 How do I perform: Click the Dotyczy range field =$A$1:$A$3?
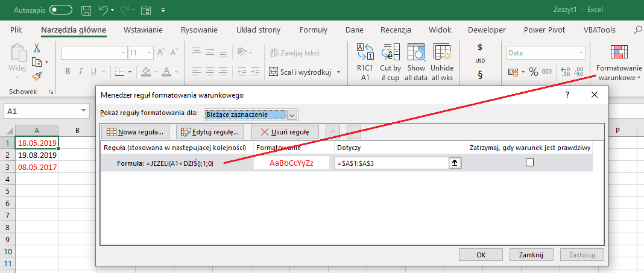click(x=393, y=163)
